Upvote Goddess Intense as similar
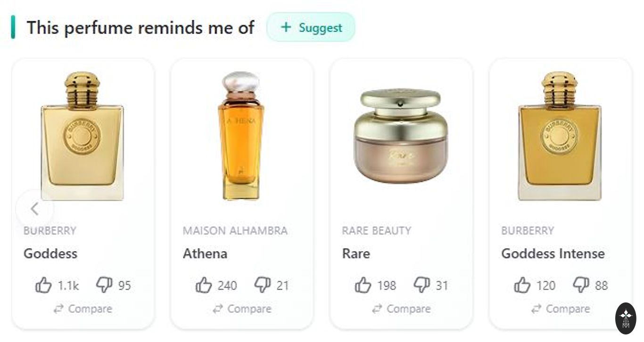The width and height of the screenshot is (644, 342). pyautogui.click(x=522, y=285)
